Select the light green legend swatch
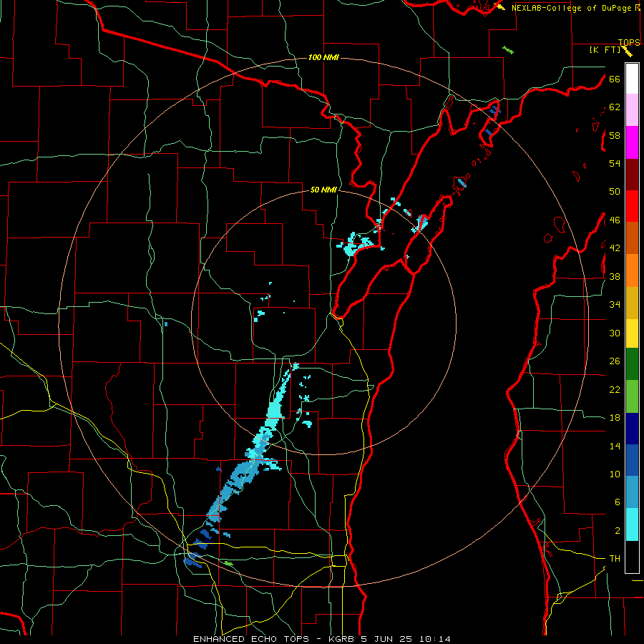 click(632, 396)
